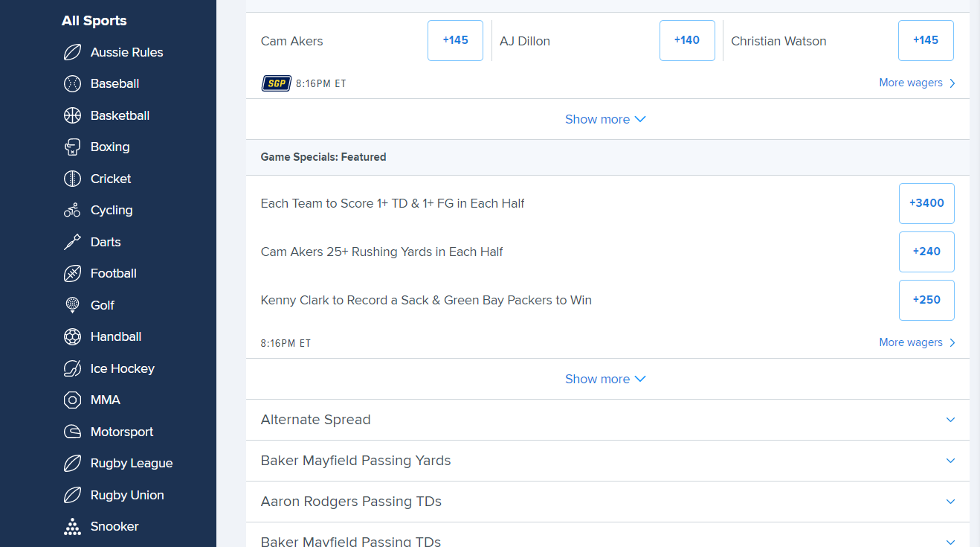This screenshot has height=547, width=980.
Task: Open More wagers under Game Specials
Action: 917,342
